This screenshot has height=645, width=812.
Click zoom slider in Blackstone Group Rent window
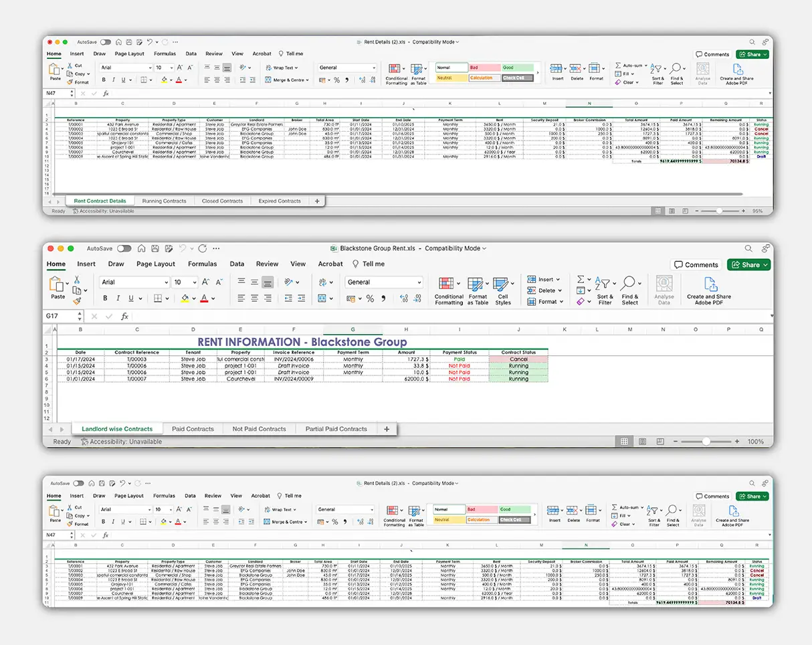(706, 442)
